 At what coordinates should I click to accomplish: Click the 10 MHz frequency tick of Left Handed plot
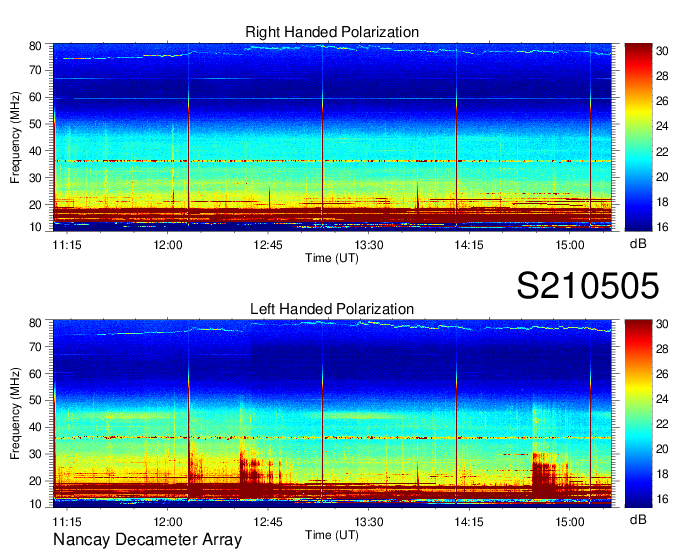[x=36, y=503]
